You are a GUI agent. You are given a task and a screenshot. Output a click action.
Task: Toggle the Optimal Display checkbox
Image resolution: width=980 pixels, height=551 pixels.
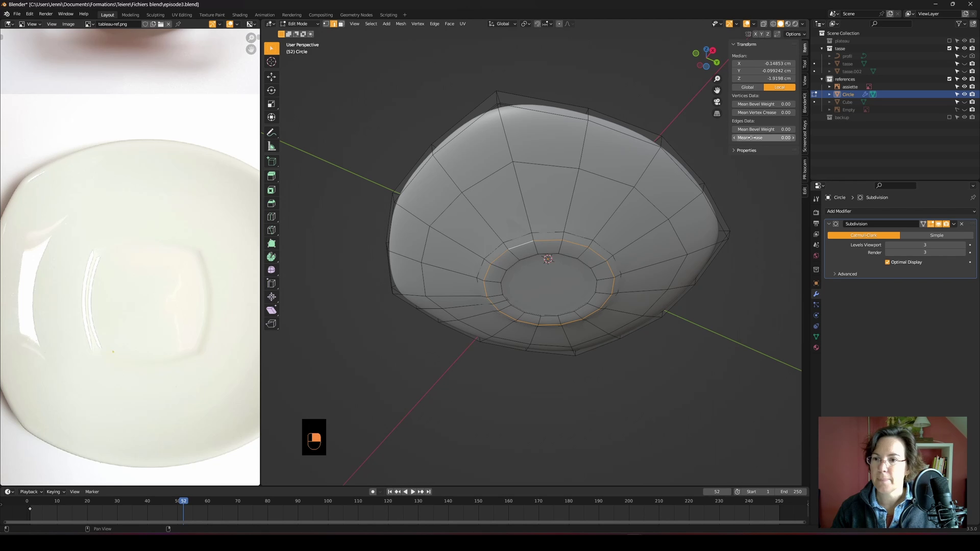click(887, 262)
